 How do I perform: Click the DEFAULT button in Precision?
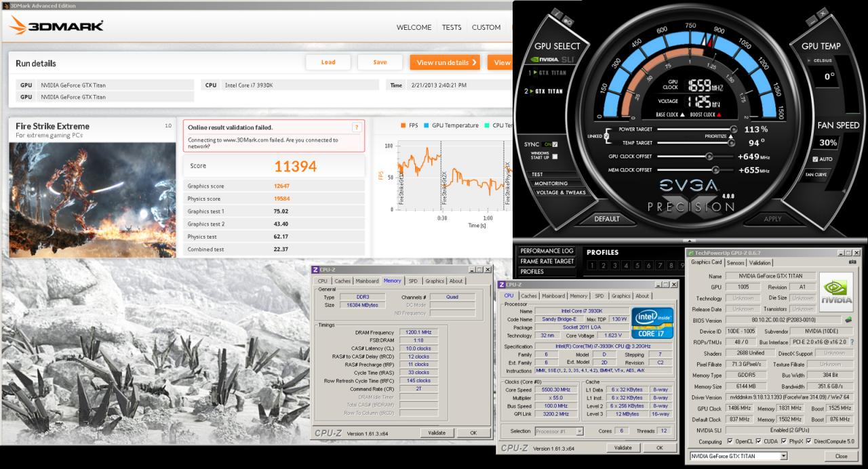607,219
